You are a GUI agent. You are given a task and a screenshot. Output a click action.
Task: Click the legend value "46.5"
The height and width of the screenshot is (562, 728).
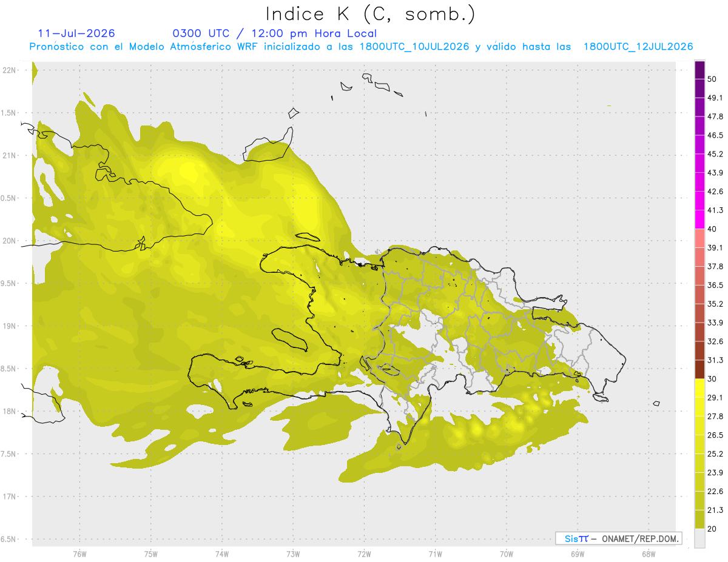(x=715, y=135)
